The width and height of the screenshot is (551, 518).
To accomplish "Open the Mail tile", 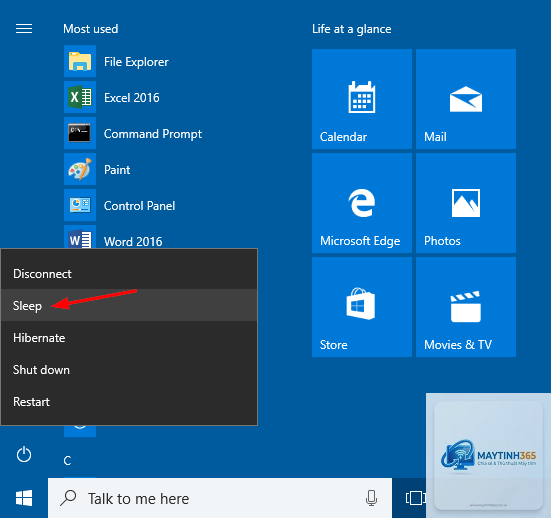I will (x=466, y=99).
